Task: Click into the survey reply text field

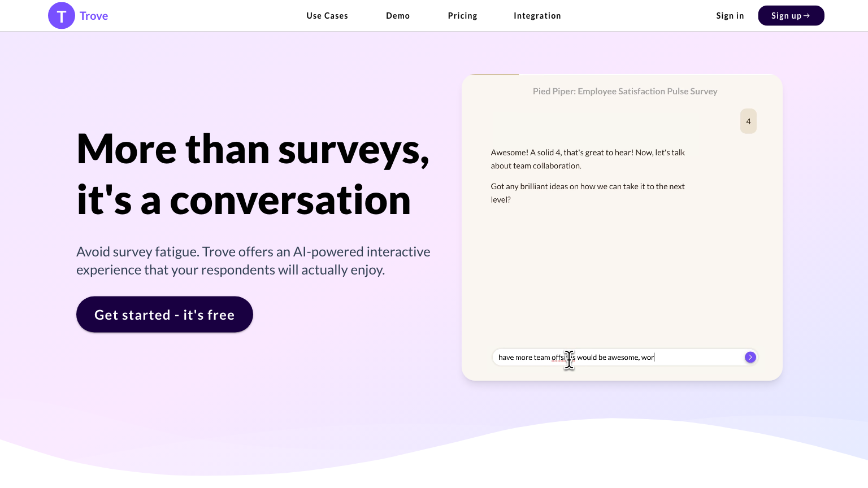Action: 695,357
